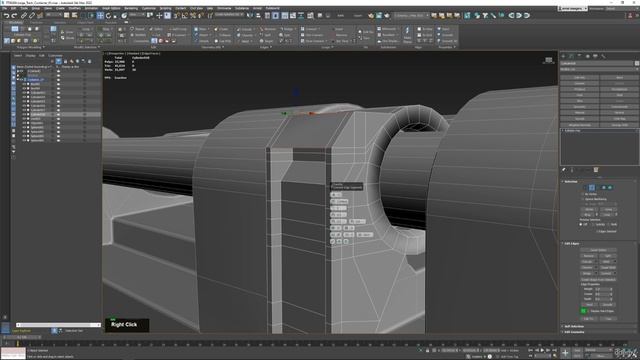Select the Off preview selection radio
Screen dimensions: 640x360
pos(581,224)
